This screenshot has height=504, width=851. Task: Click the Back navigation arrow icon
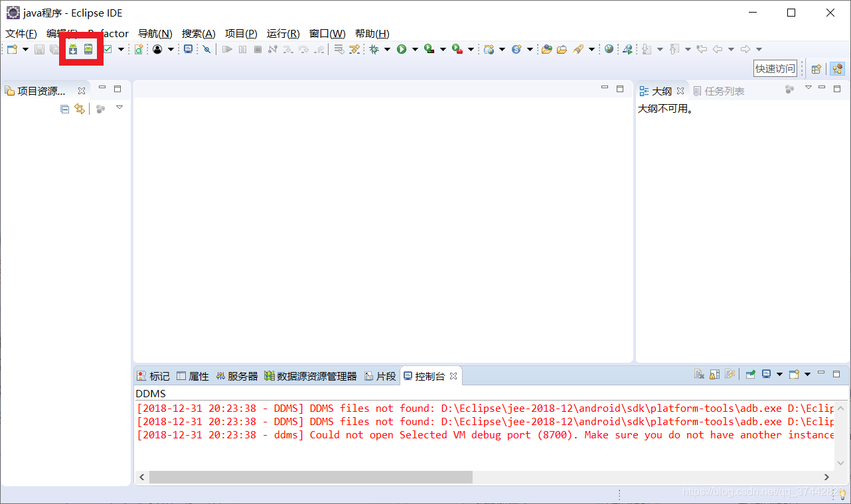tap(718, 49)
